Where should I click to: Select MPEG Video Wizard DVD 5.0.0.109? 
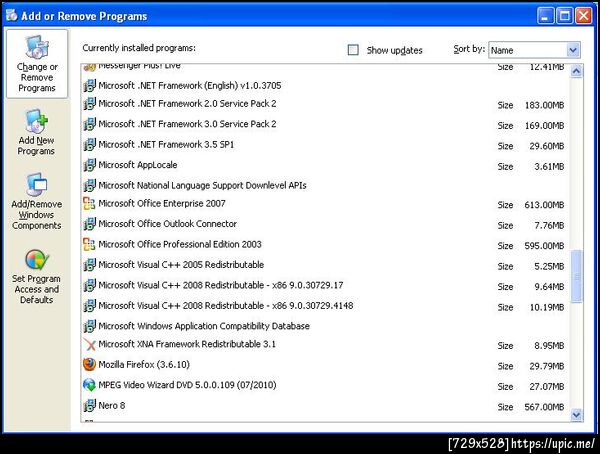187,385
